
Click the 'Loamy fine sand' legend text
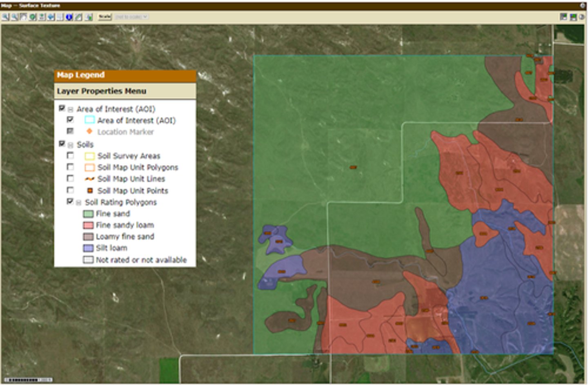(125, 237)
